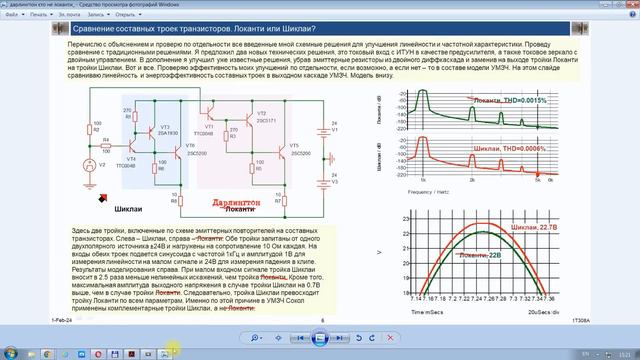Expand the Запись dropdown arrow
This screenshot has height=360, width=640.
[x=108, y=14]
